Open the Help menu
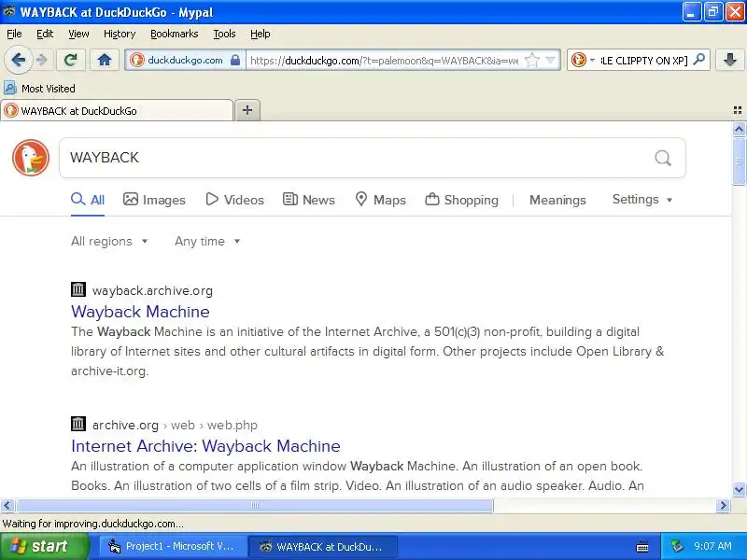747x560 pixels. [x=261, y=34]
